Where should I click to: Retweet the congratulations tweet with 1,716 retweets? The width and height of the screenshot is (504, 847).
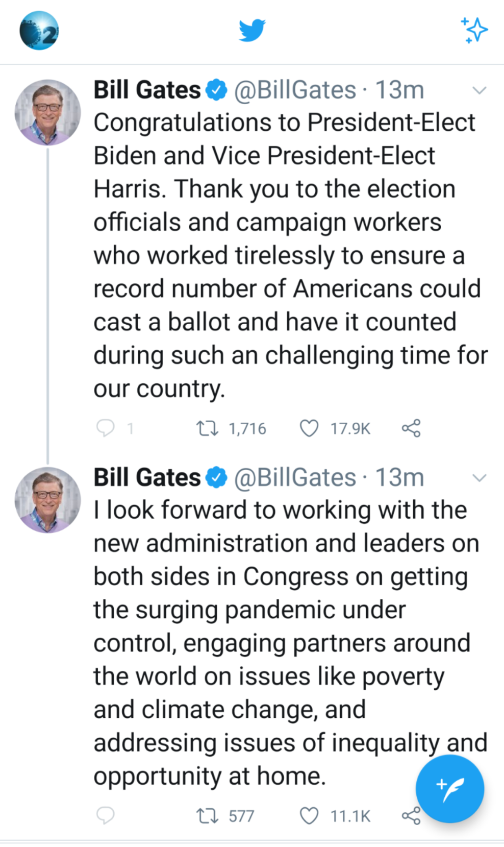[x=208, y=428]
